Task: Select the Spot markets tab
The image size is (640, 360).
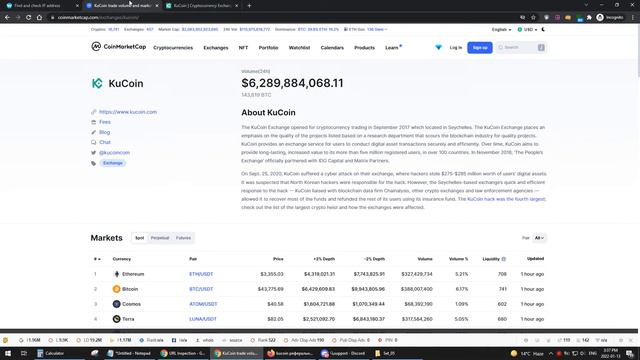Action: coord(140,238)
